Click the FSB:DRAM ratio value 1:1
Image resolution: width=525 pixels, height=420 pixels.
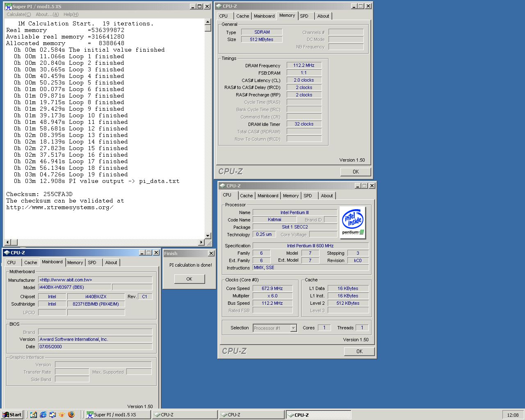(x=304, y=73)
